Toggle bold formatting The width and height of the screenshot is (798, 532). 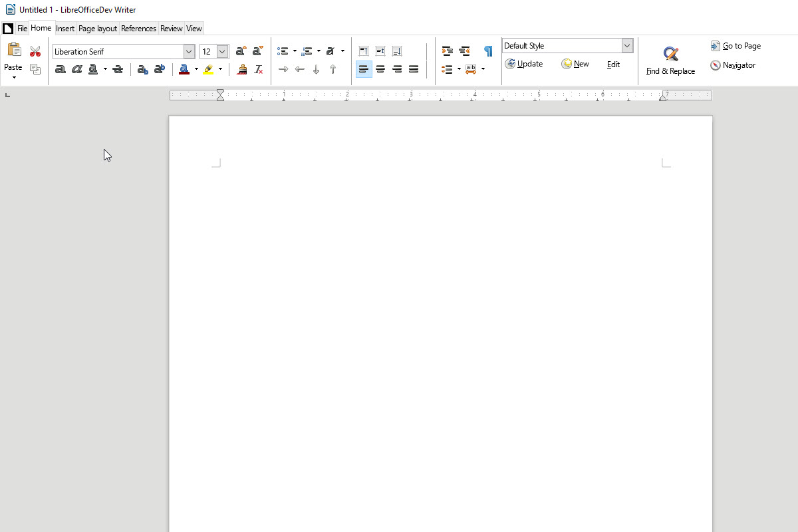(x=61, y=68)
